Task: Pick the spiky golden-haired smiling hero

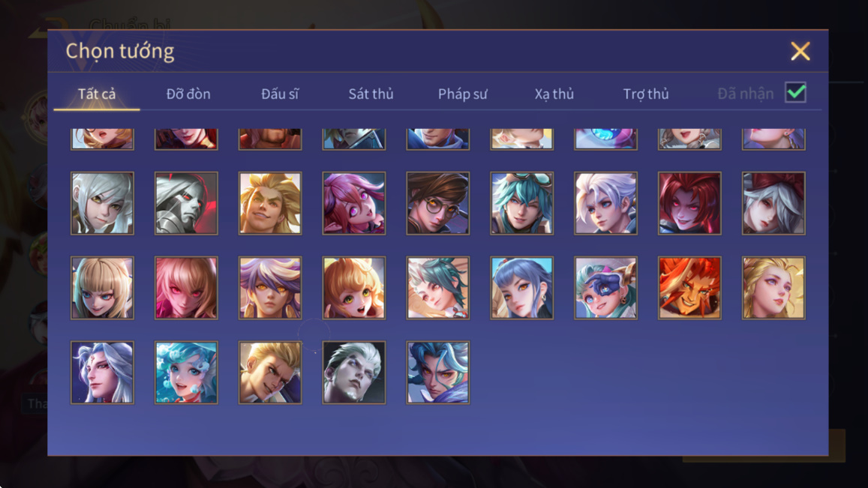Action: 270,203
